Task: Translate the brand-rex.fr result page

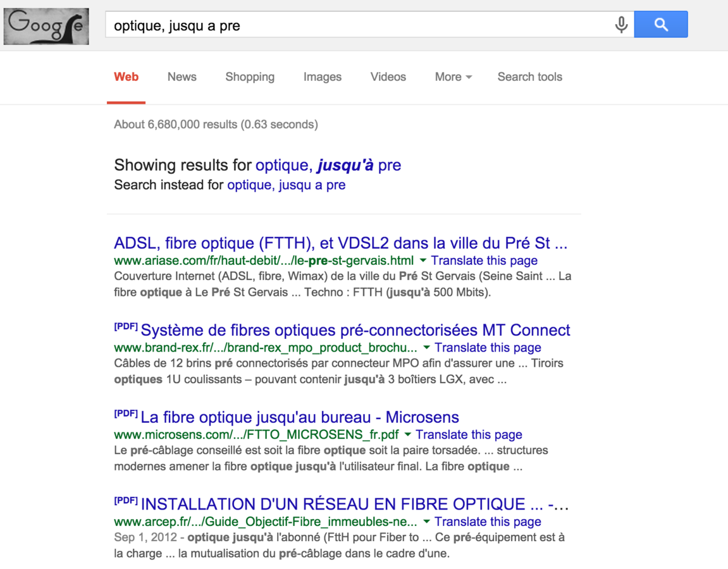Action: pyautogui.click(x=488, y=347)
